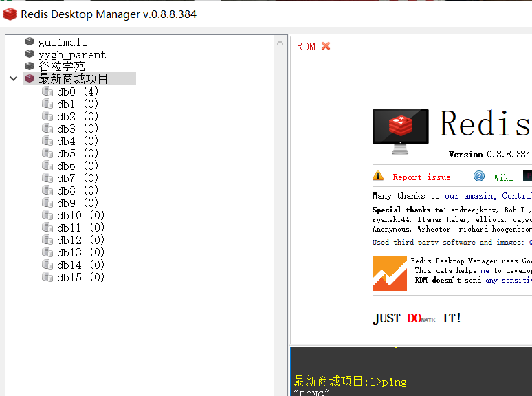Select the 谷粒学苑 connection name
Viewport: 532px width, 396px height.
pyautogui.click(x=62, y=66)
